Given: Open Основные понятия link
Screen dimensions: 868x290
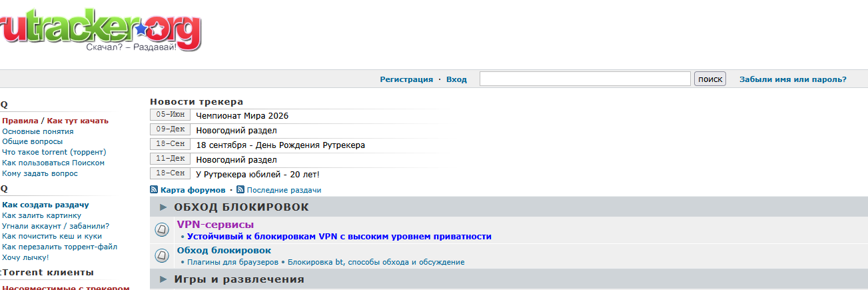Looking at the screenshot, I should (38, 131).
